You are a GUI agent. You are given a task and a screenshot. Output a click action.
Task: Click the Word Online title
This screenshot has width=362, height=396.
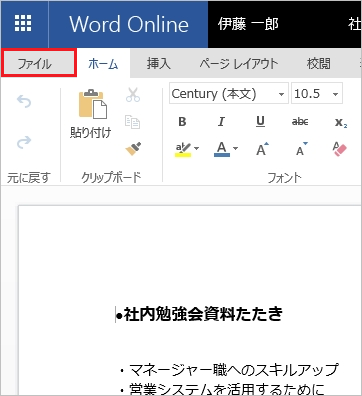129,24
